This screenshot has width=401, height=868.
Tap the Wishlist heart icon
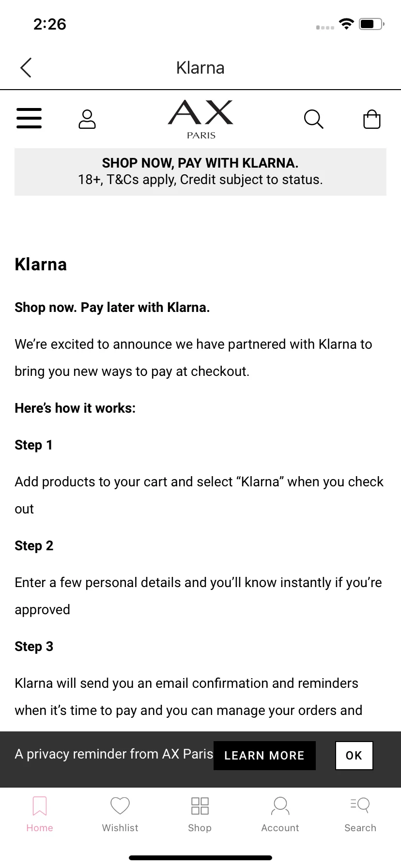[x=120, y=806]
